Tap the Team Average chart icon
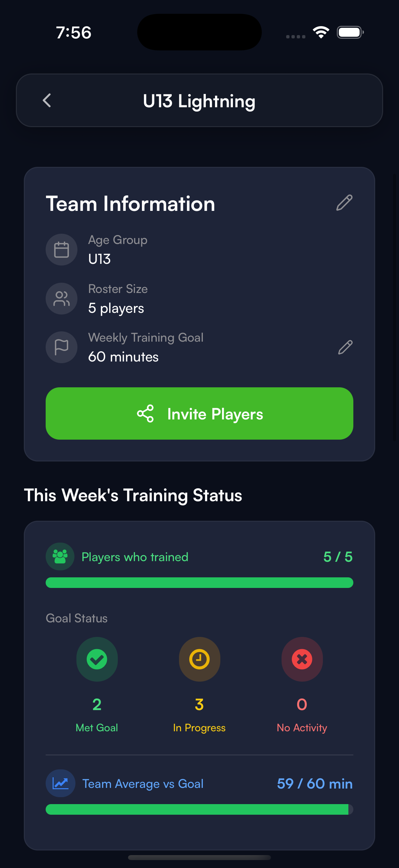This screenshot has height=868, width=399. click(x=60, y=784)
